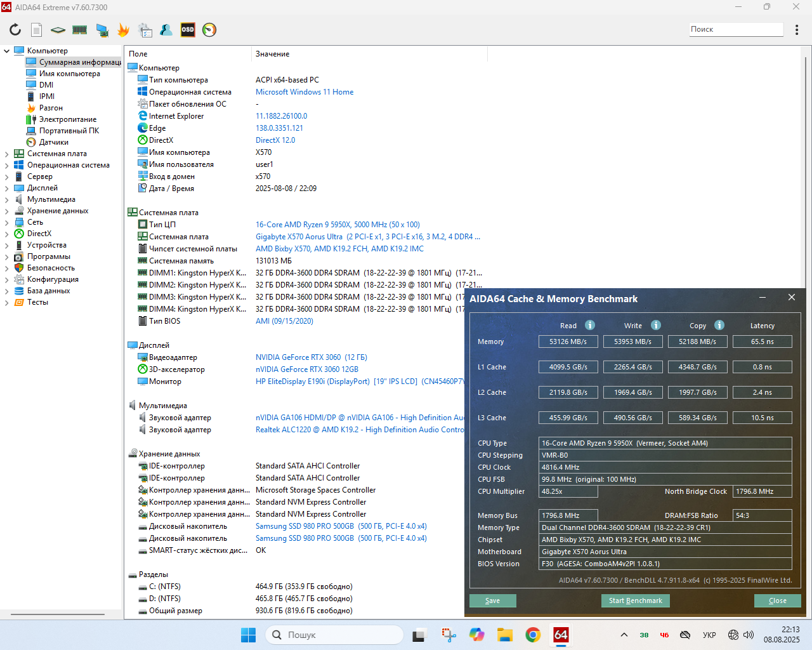The height and width of the screenshot is (650, 812).
Task: Click the Memory Read value 53126 MB/s
Action: pyautogui.click(x=568, y=342)
